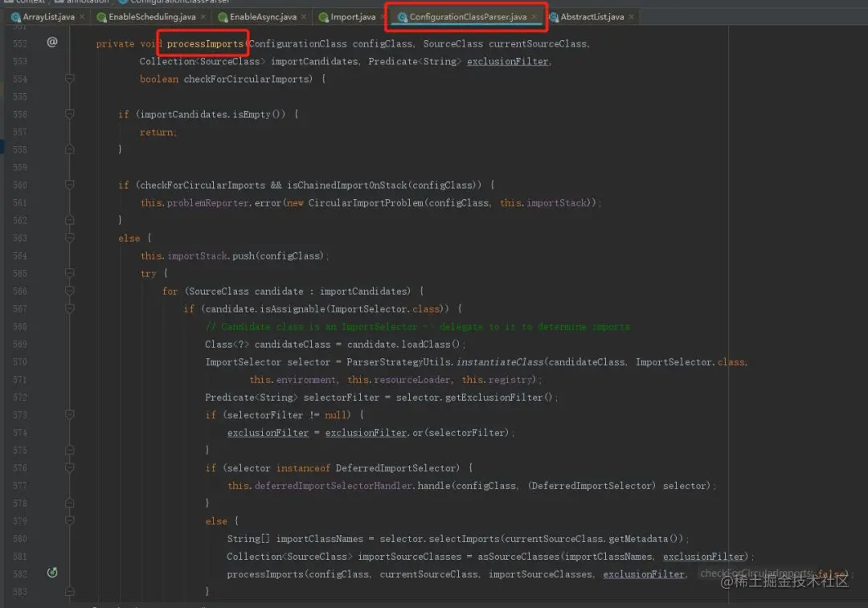Collapse the isEmpty if-block at line 556

(x=70, y=114)
